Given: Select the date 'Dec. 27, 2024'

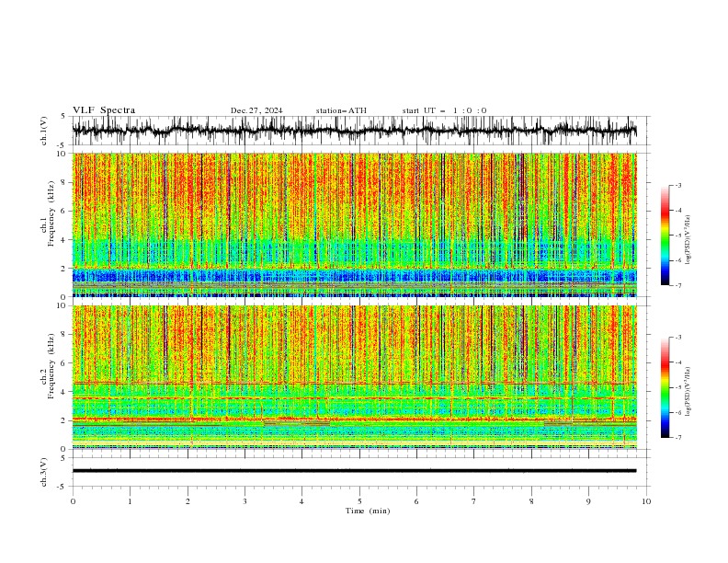Looking at the screenshot, I should (256, 110).
